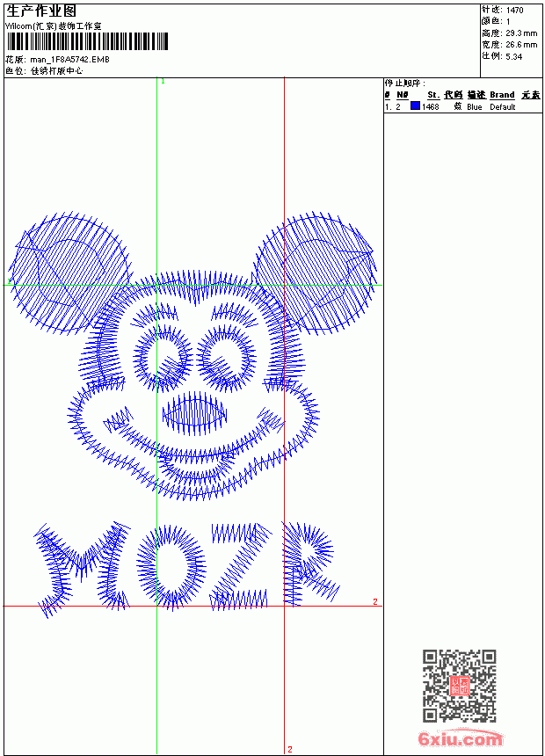Click the mouse's nose stitch shape
Image resolution: width=545 pixels, height=756 pixels.
tap(194, 413)
